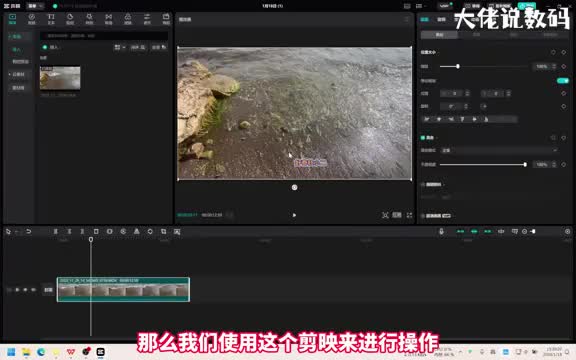Switch to the Picture tab in the properties panel

click(x=424, y=19)
